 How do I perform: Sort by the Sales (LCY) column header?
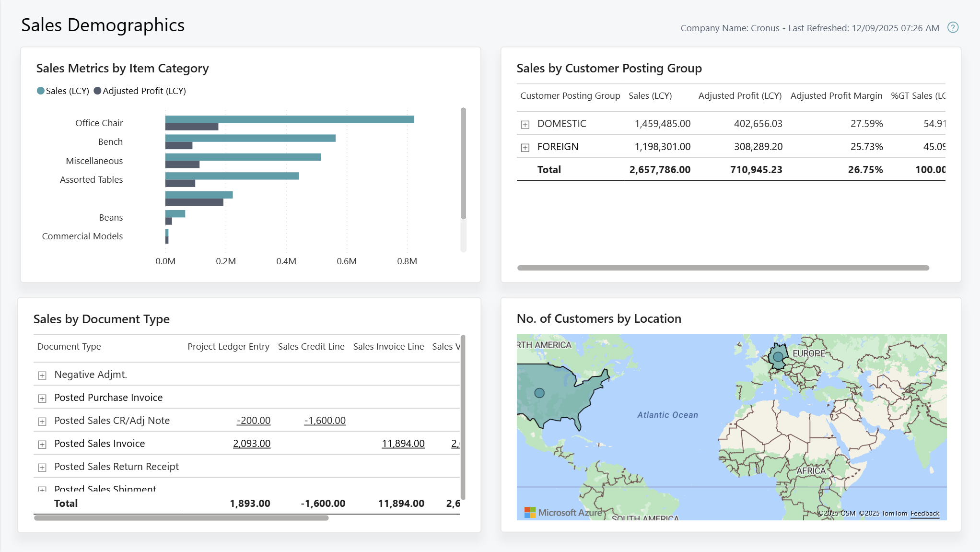pyautogui.click(x=650, y=95)
